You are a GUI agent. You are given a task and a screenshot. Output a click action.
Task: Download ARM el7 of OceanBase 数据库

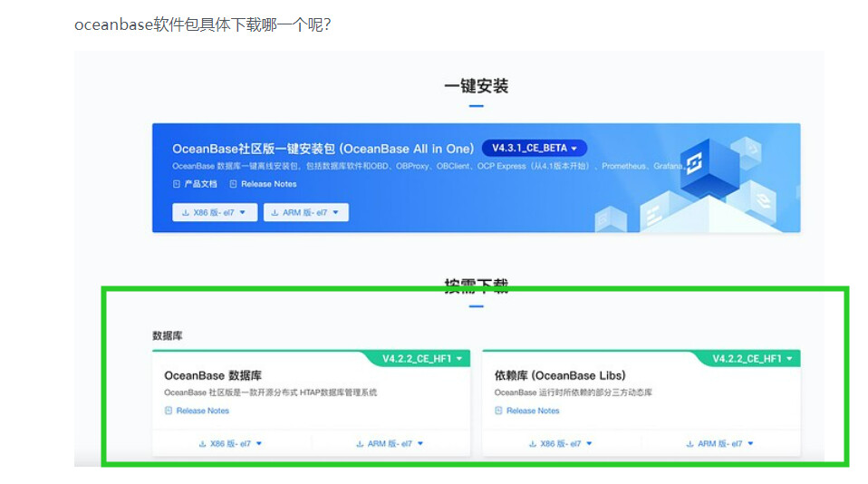pos(390,443)
